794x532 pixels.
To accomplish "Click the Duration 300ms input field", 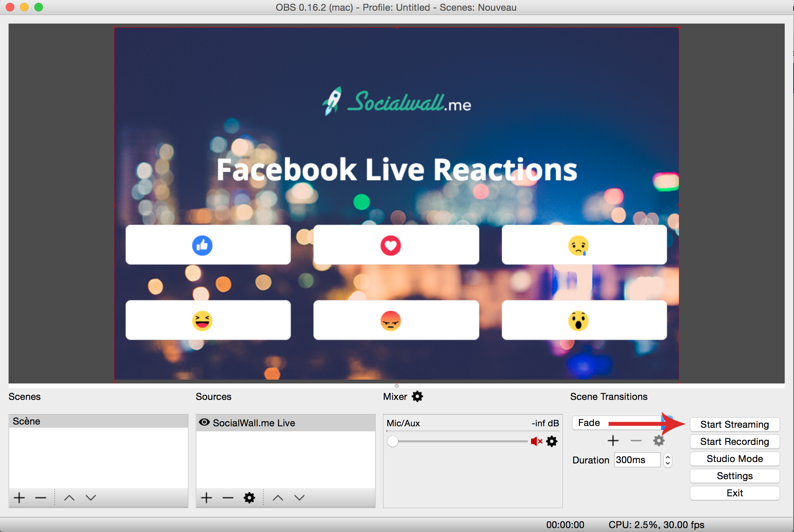I will point(637,460).
